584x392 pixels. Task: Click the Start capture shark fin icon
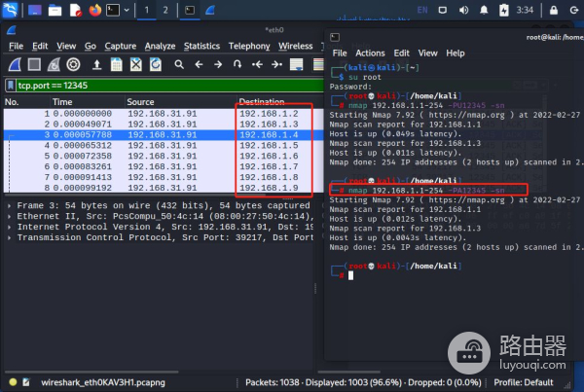(x=13, y=64)
